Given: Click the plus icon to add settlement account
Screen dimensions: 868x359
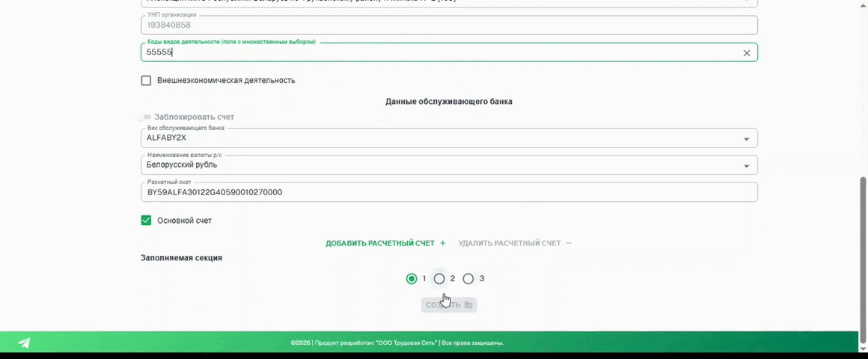Looking at the screenshot, I should click(x=443, y=243).
